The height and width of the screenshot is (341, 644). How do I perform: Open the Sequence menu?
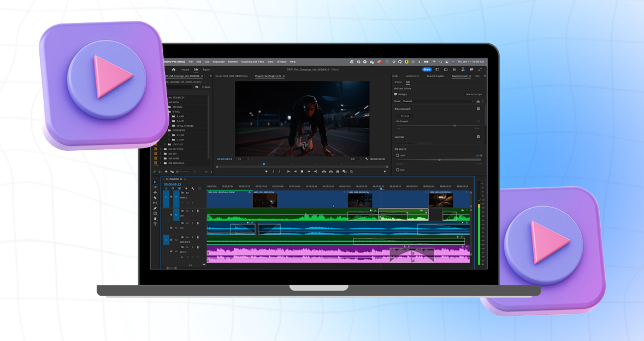(218, 62)
